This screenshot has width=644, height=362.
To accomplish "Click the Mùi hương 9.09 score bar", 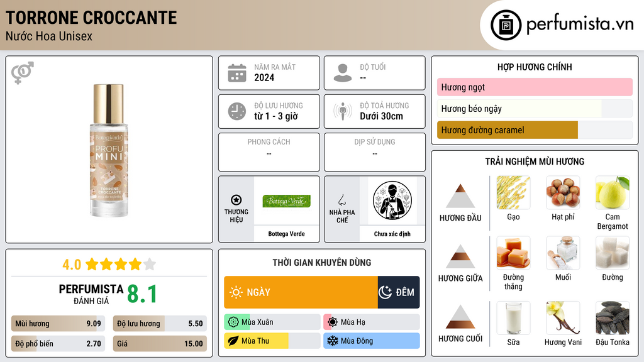I will (58, 324).
